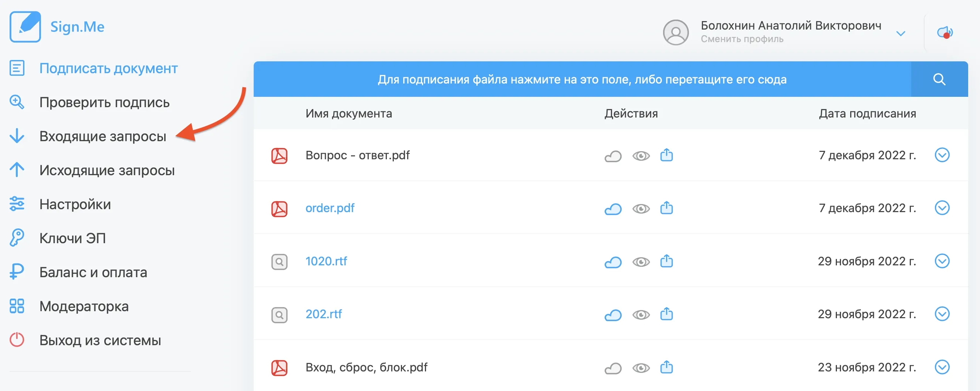Image resolution: width=980 pixels, height=391 pixels.
Task: Click the user avatar icon
Action: pyautogui.click(x=676, y=32)
